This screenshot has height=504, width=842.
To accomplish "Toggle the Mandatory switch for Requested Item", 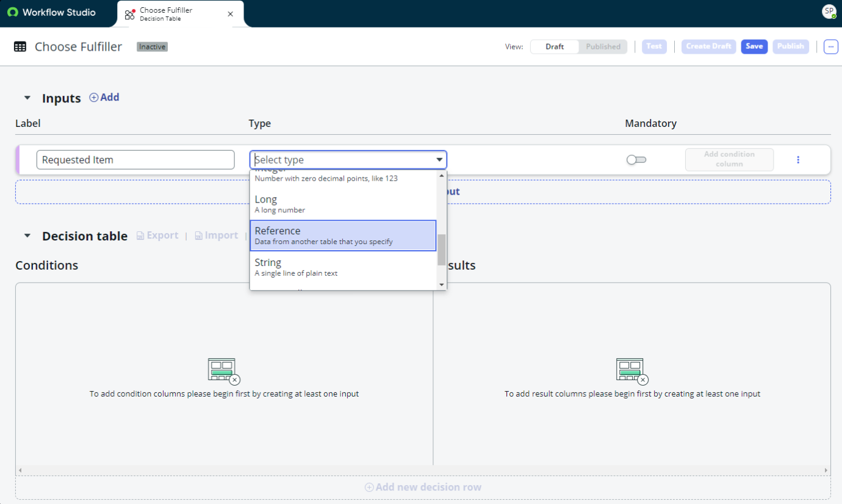I will (x=636, y=160).
